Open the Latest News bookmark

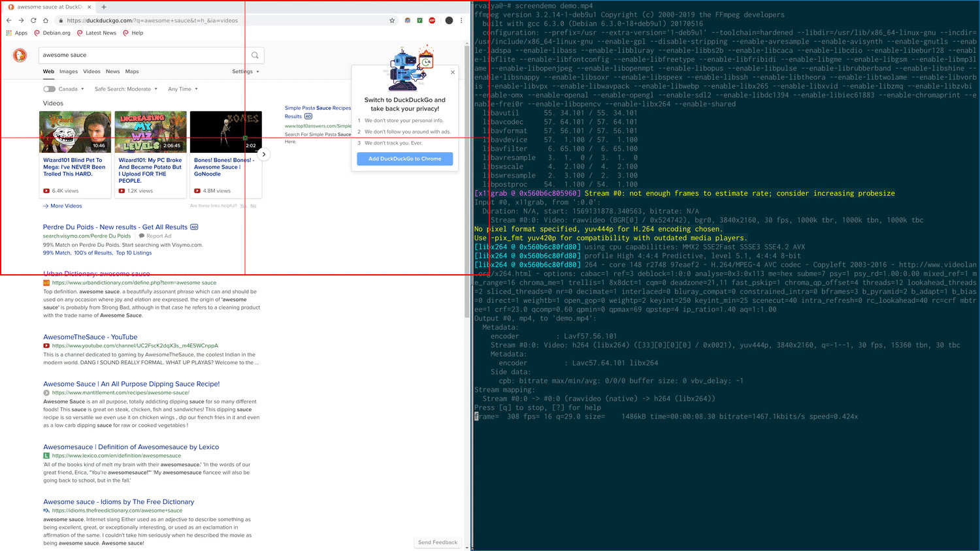tap(97, 33)
